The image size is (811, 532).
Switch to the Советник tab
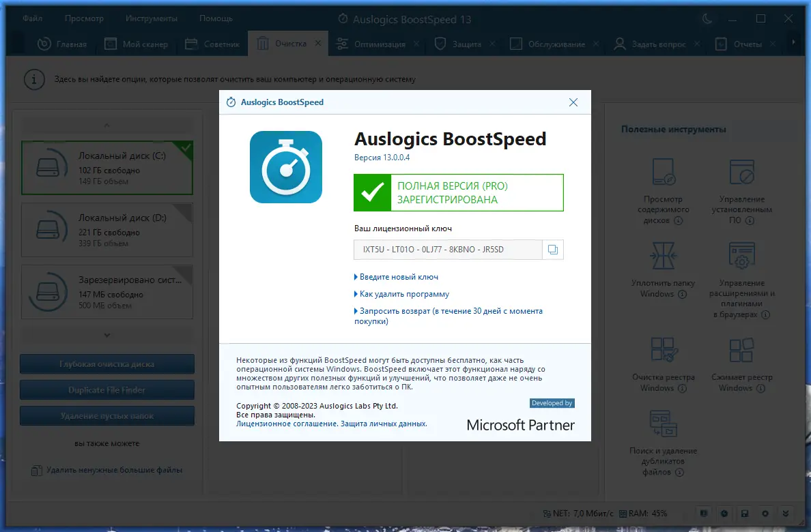tap(212, 44)
